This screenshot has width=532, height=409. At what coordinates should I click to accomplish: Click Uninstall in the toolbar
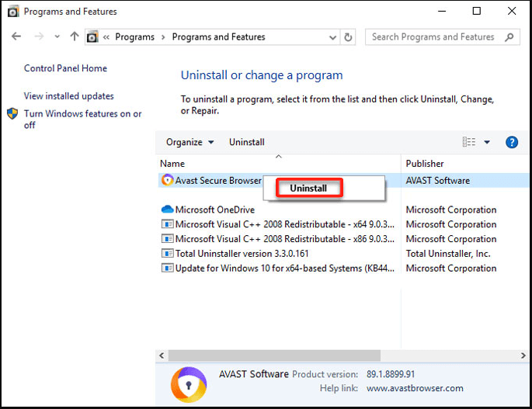[x=247, y=142]
